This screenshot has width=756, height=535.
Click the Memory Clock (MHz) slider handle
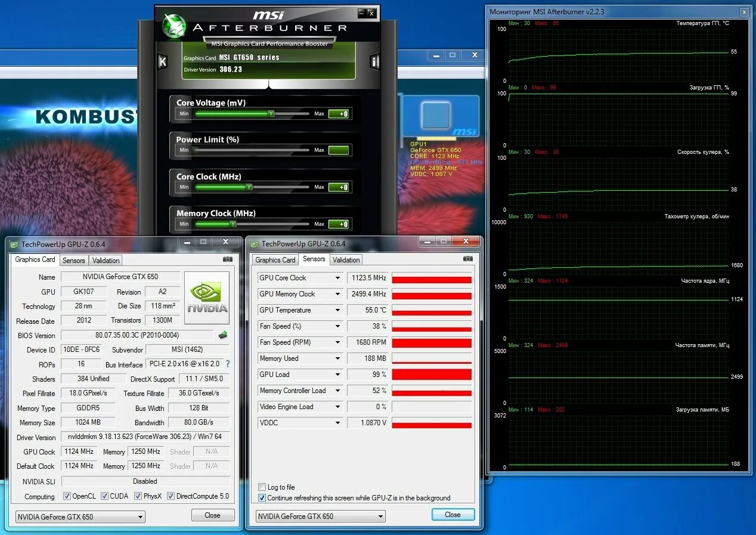(x=233, y=224)
